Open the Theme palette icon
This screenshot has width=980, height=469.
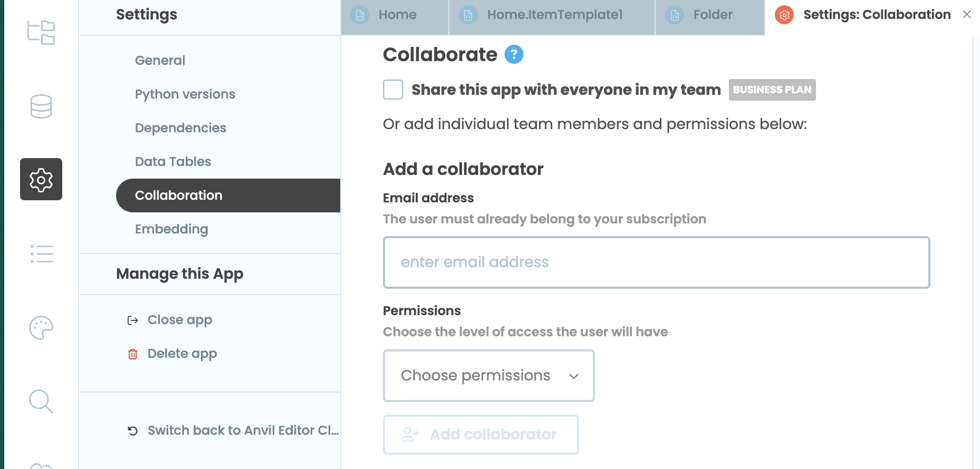click(41, 327)
